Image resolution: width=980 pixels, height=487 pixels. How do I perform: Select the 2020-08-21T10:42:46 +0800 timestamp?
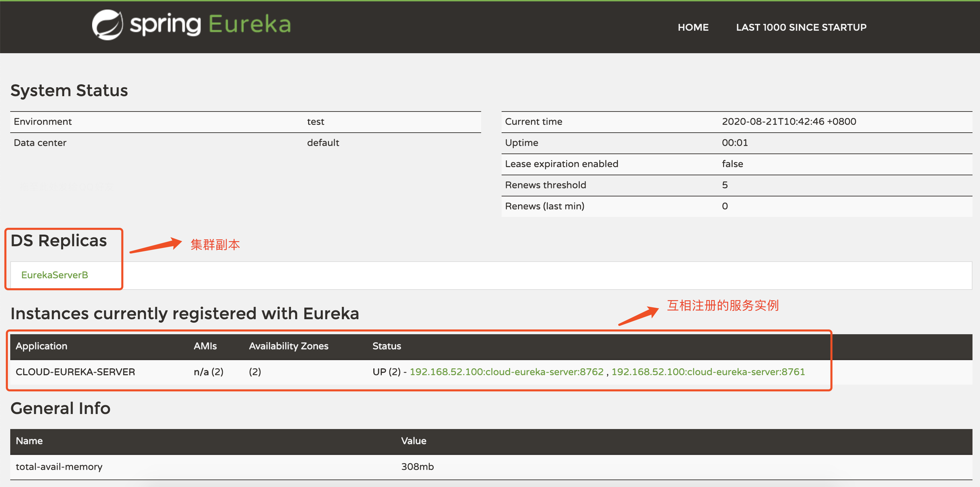[789, 122]
